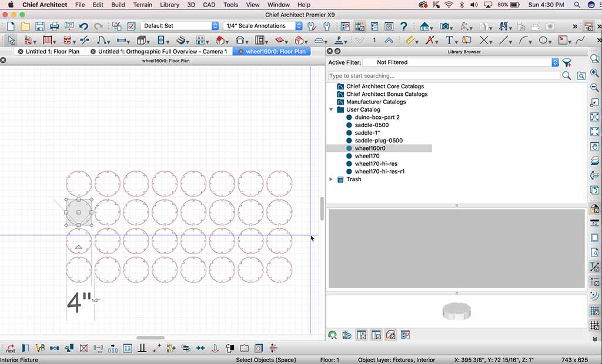
Task: Select the Cabinet tool icon
Action: [x=142, y=40]
